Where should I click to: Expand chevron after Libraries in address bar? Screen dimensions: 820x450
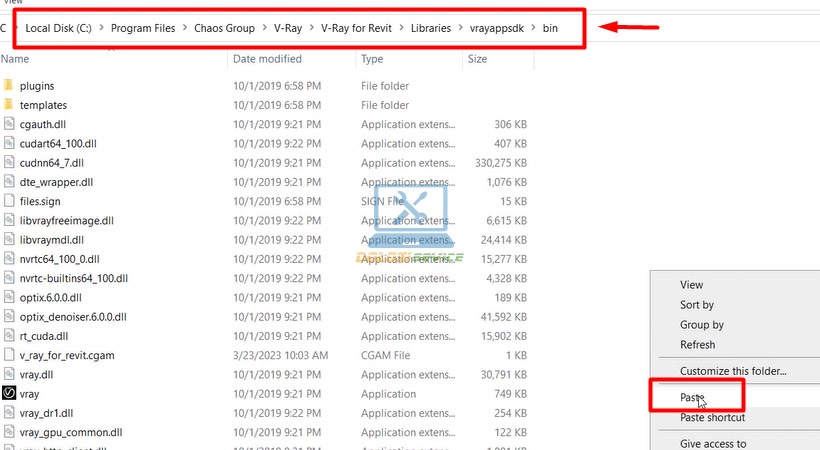(460, 28)
